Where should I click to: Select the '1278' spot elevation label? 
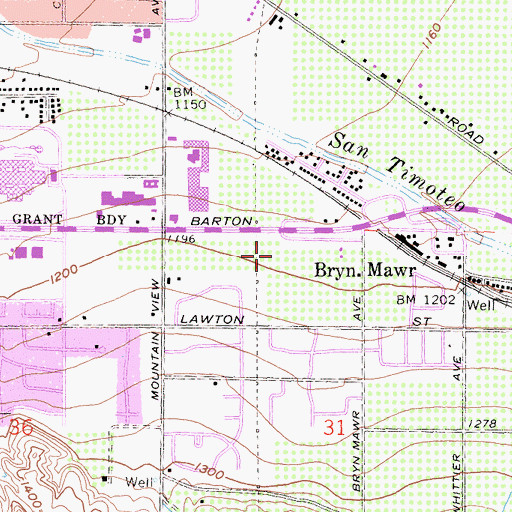point(482,424)
